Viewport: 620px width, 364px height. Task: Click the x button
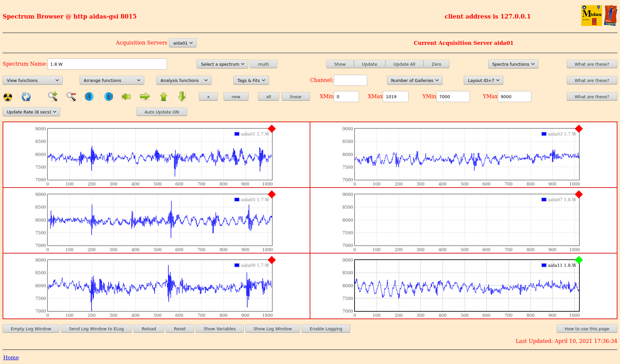(208, 97)
